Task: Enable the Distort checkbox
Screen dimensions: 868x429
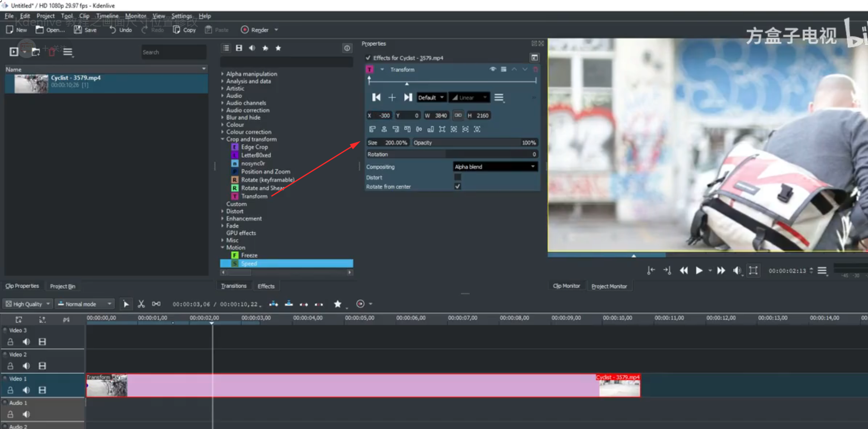Action: tap(457, 177)
